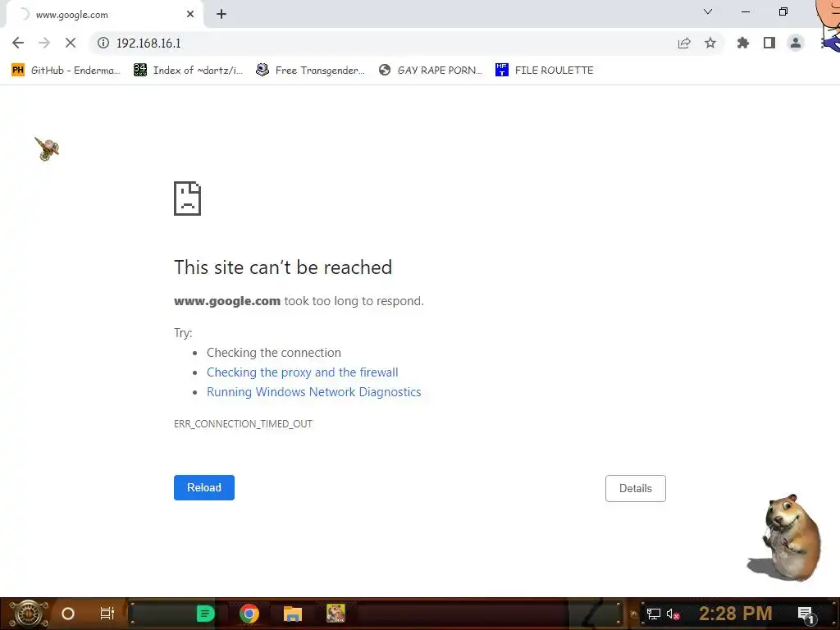Open the profile avatar menu
Image resolution: width=840 pixels, height=630 pixels.
[x=796, y=43]
